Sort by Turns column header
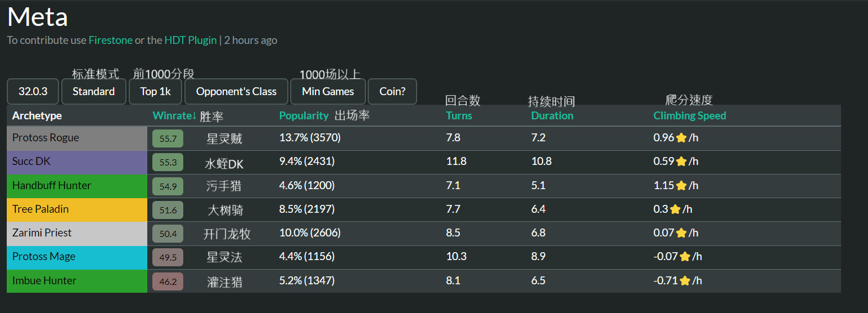Screen dimensions: 868x313 (459, 115)
